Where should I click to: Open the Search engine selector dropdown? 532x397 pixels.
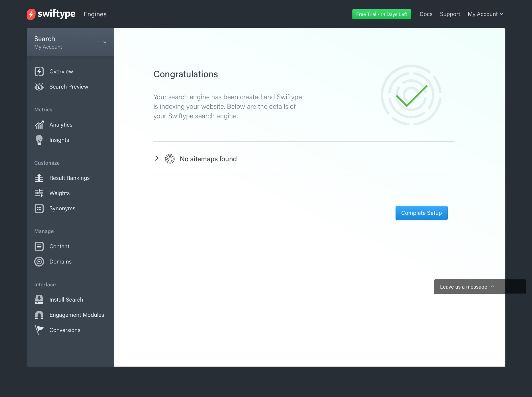coord(70,42)
